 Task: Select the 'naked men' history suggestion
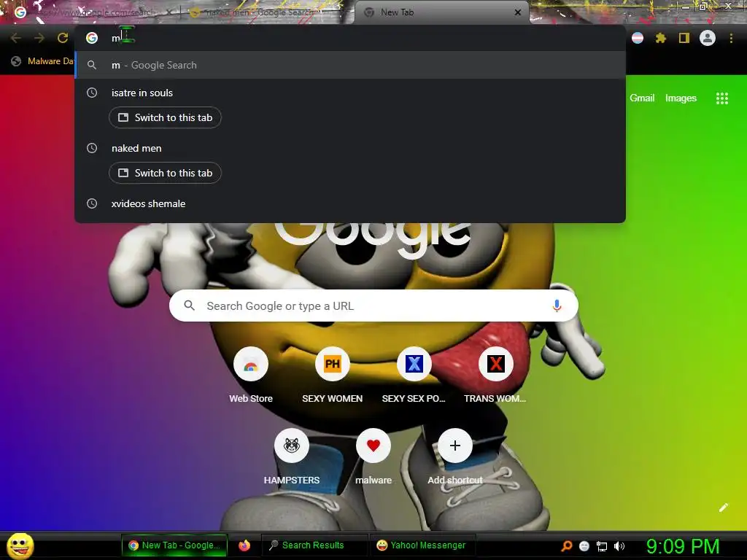[x=136, y=148]
